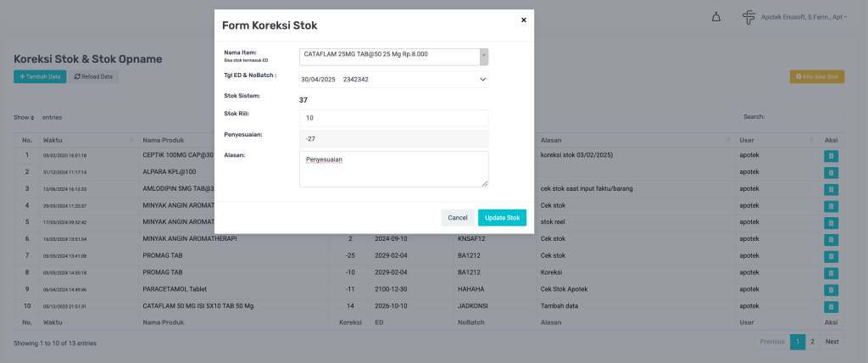The image size is (868, 363).
Task: Click the pharmacy logo icon in header
Action: [x=748, y=18]
